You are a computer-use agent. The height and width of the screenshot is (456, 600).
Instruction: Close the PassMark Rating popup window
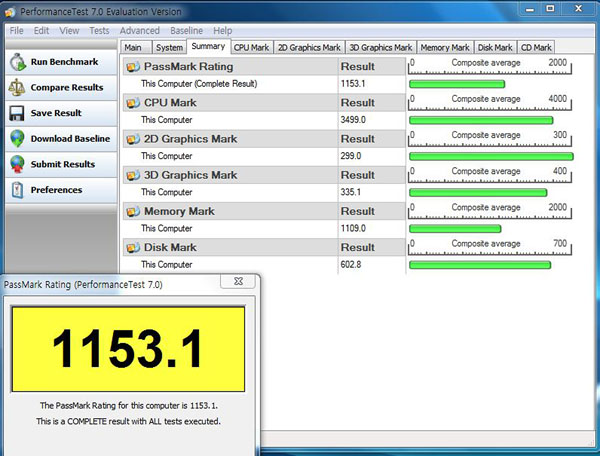[238, 282]
